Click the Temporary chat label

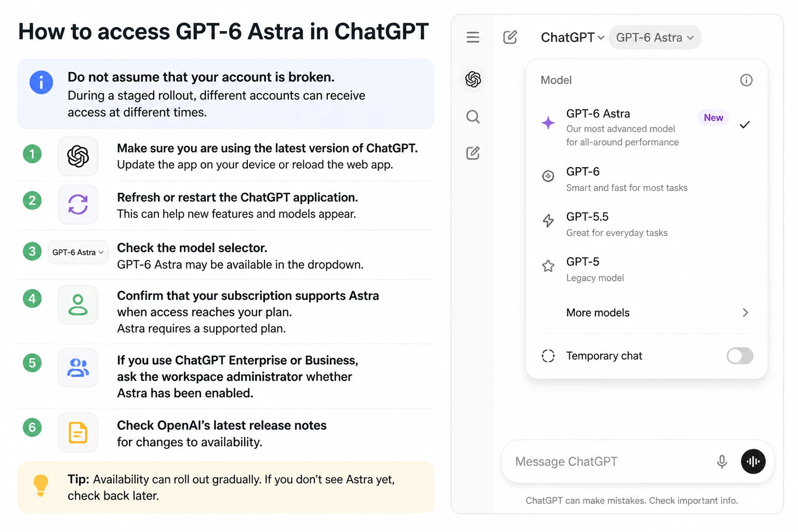click(604, 356)
